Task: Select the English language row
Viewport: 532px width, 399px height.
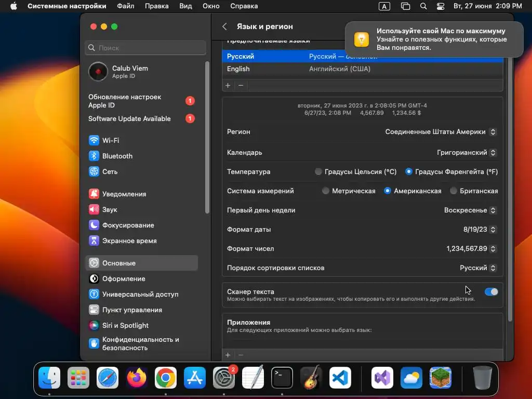Action: pos(362,69)
